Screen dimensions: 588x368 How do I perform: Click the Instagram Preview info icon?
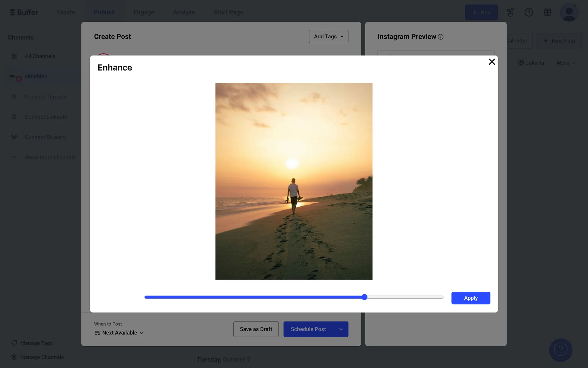tap(441, 37)
